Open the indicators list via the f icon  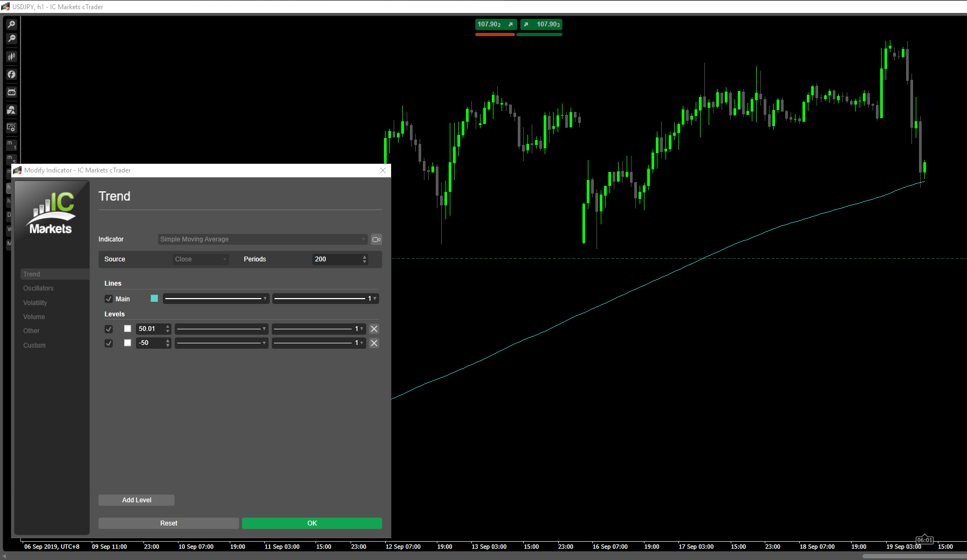[11, 74]
